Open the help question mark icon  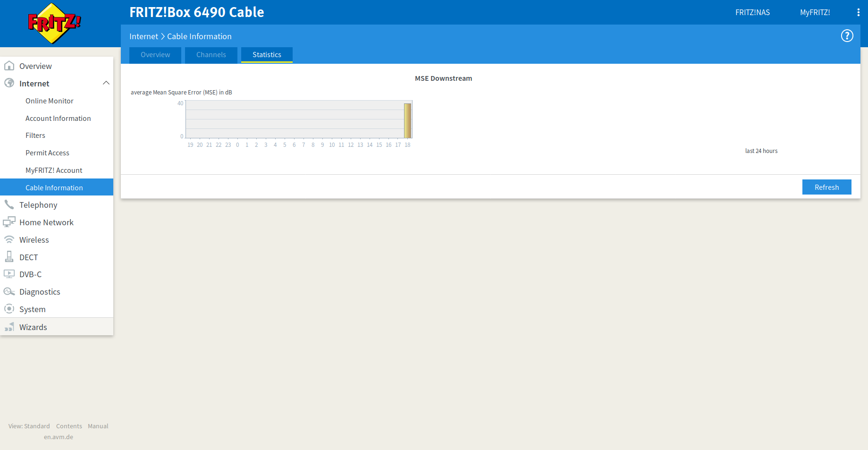pyautogui.click(x=847, y=36)
